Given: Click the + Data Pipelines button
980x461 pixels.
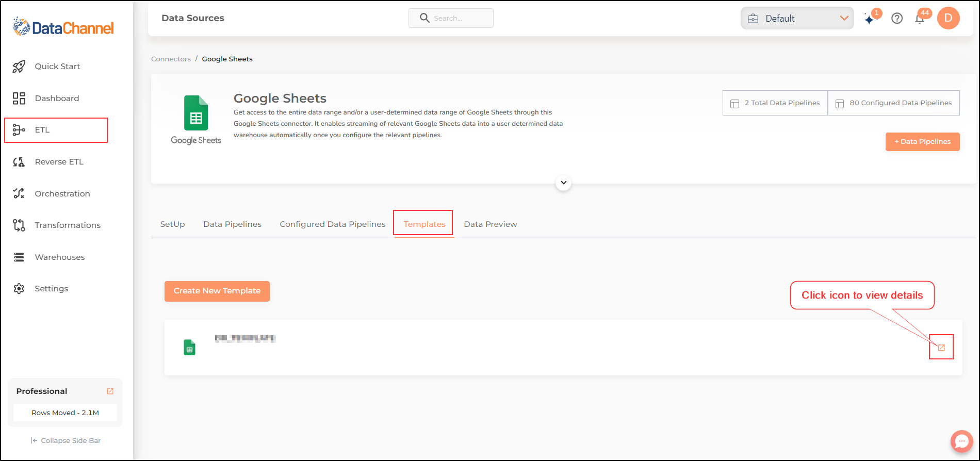Looking at the screenshot, I should pos(923,142).
